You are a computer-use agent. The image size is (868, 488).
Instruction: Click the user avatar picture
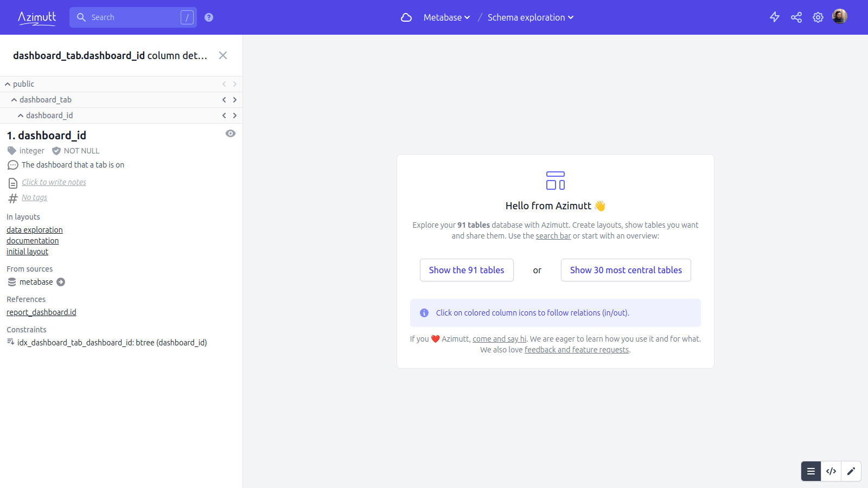point(839,17)
